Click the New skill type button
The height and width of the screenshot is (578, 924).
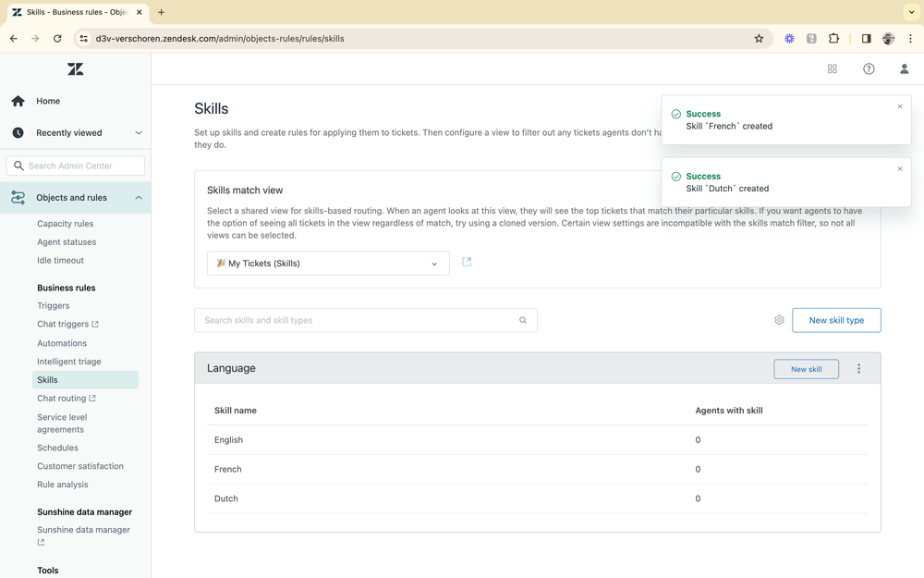[836, 319]
